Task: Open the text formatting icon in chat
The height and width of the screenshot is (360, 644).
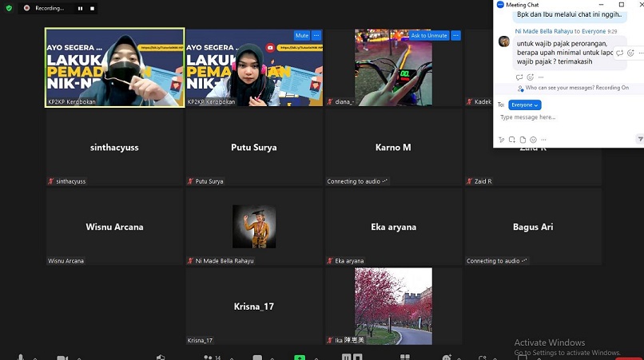Action: pyautogui.click(x=501, y=140)
